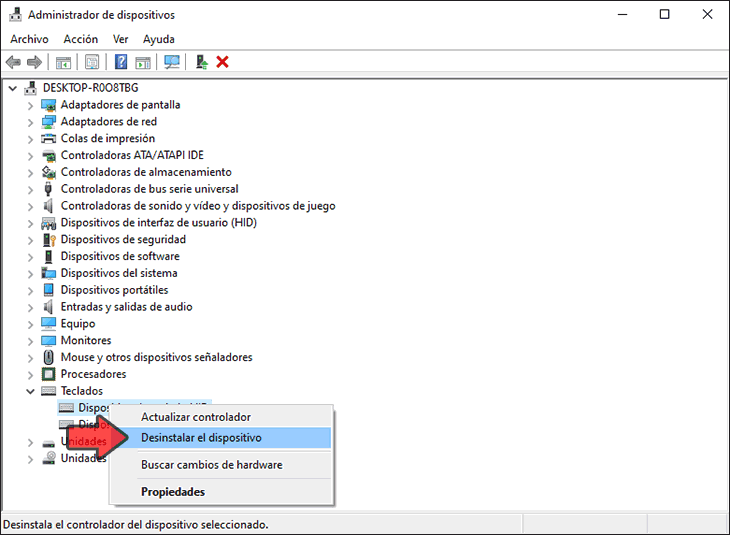Click the action pane toolbar icon
730x535 pixels.
[143, 62]
